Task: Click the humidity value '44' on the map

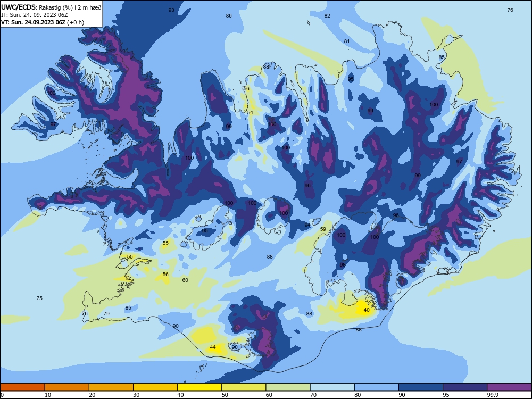Action: coord(213,347)
